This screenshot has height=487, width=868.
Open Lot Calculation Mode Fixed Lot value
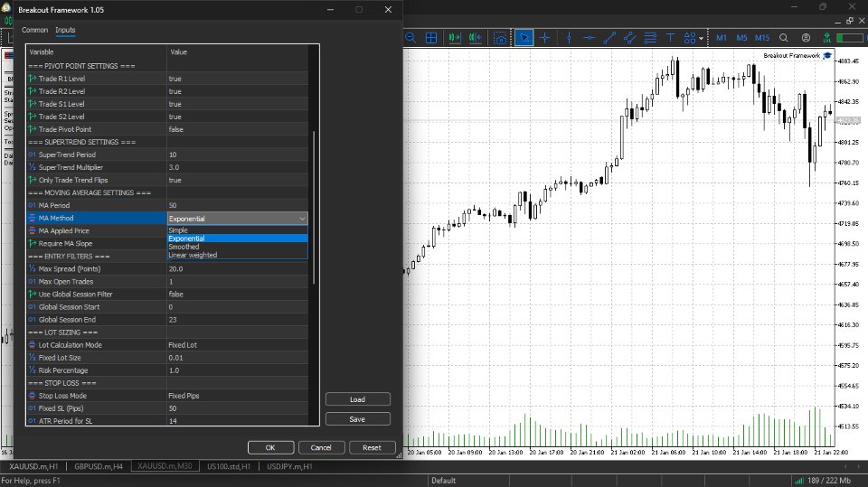(237, 345)
